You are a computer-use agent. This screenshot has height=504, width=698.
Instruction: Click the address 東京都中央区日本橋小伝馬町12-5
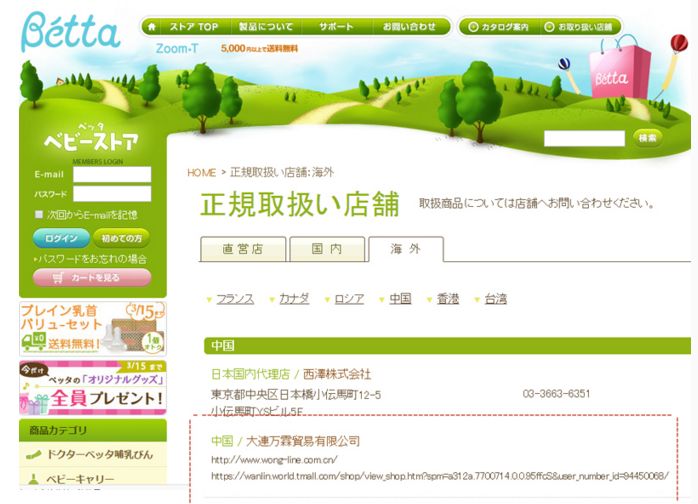(296, 395)
